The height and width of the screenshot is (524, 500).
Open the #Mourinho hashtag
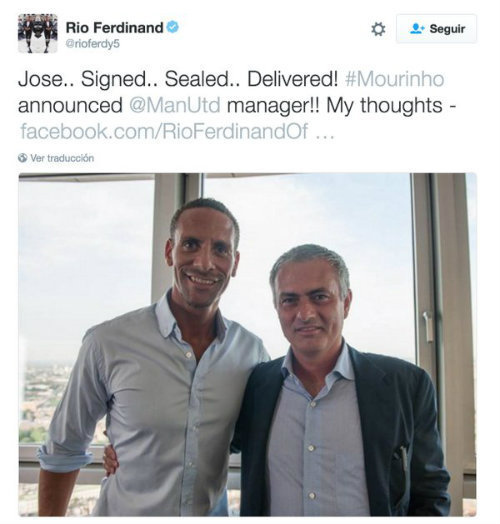pos(394,79)
